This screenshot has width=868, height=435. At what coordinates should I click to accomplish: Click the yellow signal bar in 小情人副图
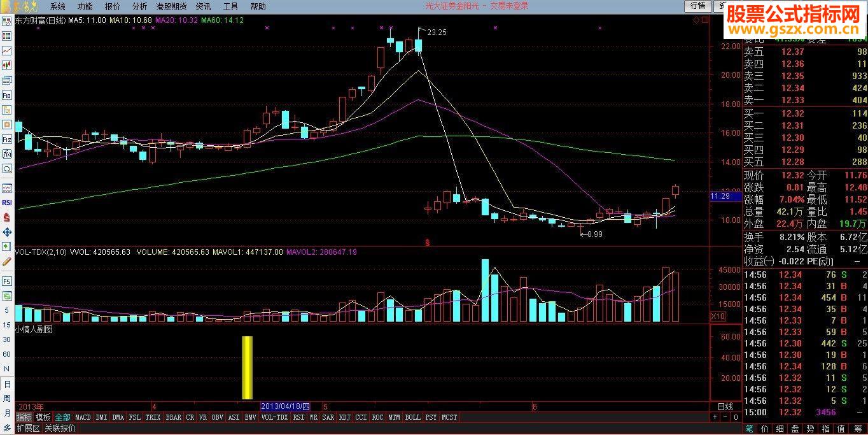click(x=247, y=367)
